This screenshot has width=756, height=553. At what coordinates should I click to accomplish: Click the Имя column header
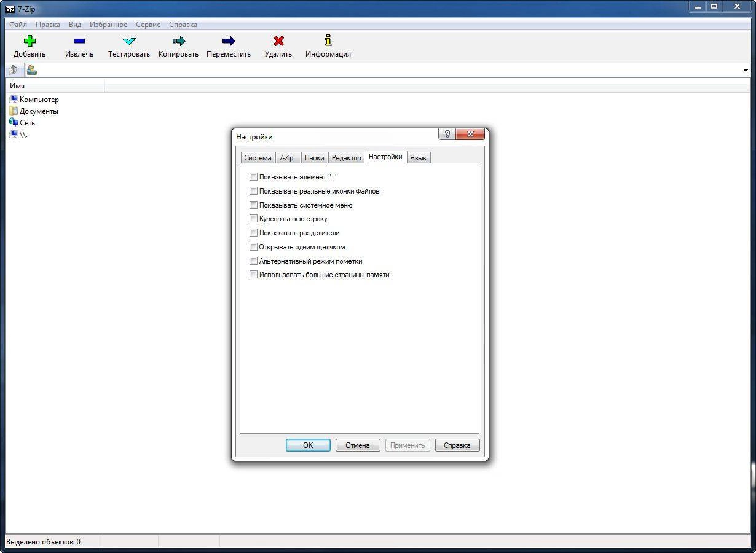pyautogui.click(x=55, y=86)
